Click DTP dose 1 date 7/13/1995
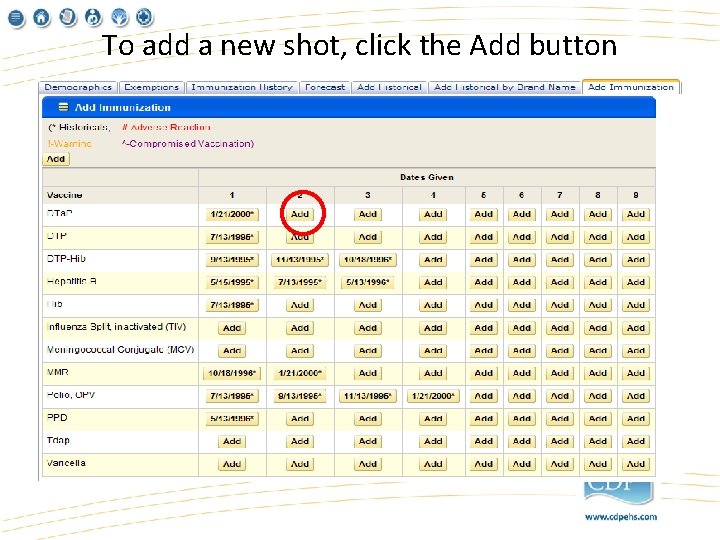The height and width of the screenshot is (540, 720). [x=232, y=237]
